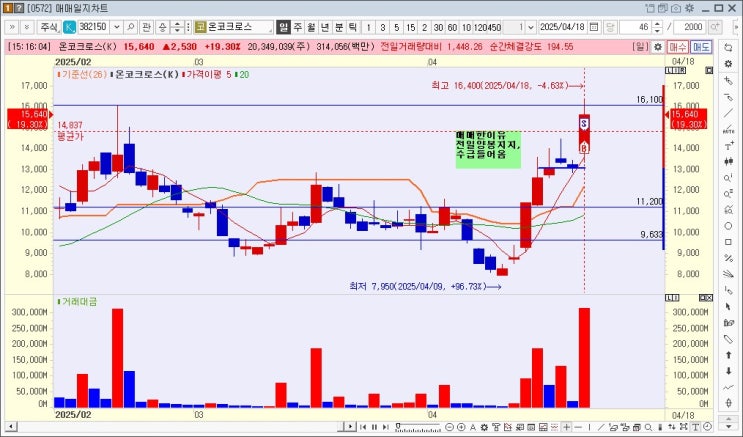The height and width of the screenshot is (437, 743).
Task: Click the skip to start playback button
Action: tap(363, 427)
